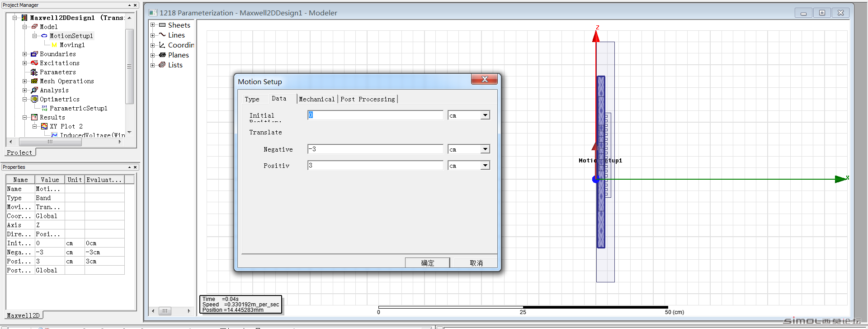Switch to the Type tab
This screenshot has width=868, height=329.
point(252,99)
